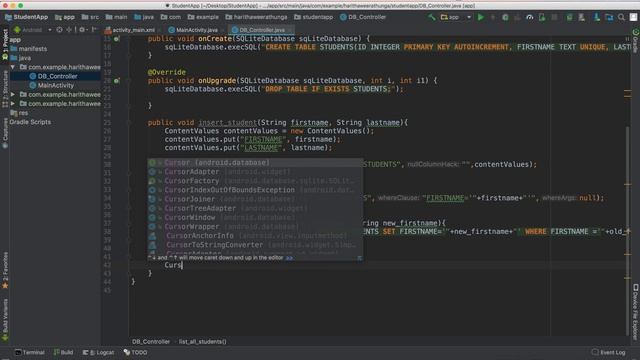Toggle the Gradle tool window on right edge
This screenshot has height=360, width=640.
[x=636, y=41]
